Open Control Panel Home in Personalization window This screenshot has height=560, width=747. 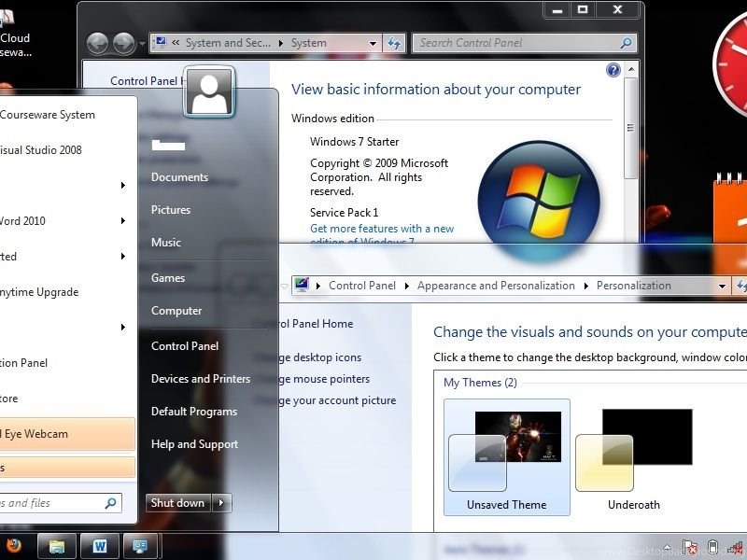pos(317,324)
